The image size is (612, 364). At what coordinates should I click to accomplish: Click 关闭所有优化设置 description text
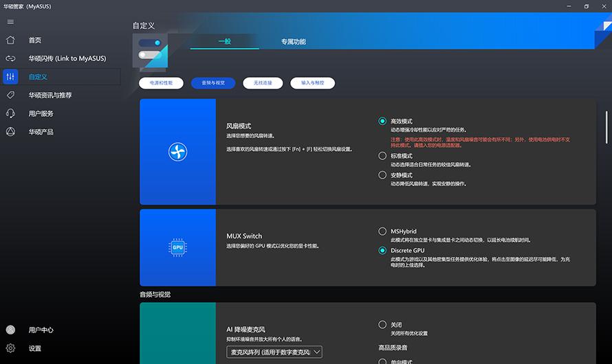click(x=409, y=334)
